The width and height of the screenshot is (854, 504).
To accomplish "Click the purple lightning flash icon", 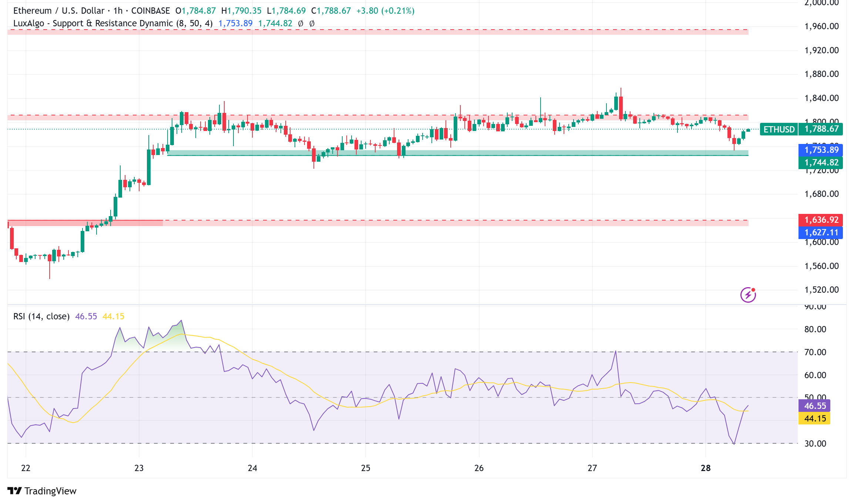I will (748, 295).
